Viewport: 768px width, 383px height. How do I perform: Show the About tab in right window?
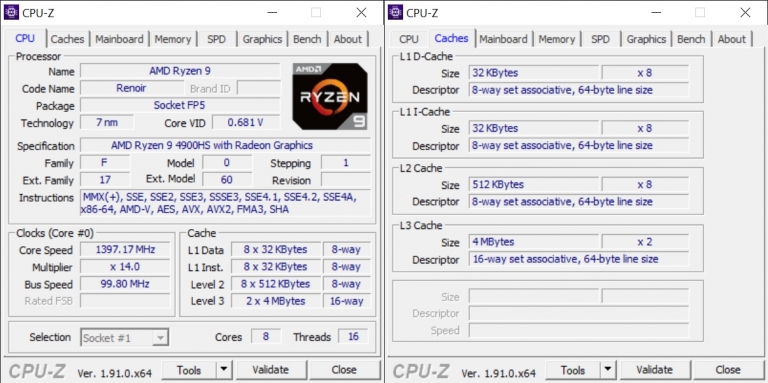(x=731, y=39)
